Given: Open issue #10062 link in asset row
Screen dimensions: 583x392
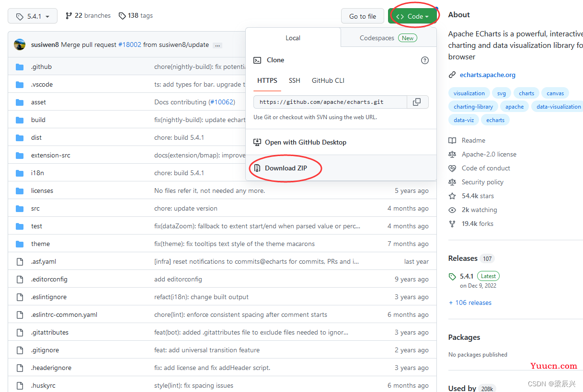Looking at the screenshot, I should click(x=221, y=102).
